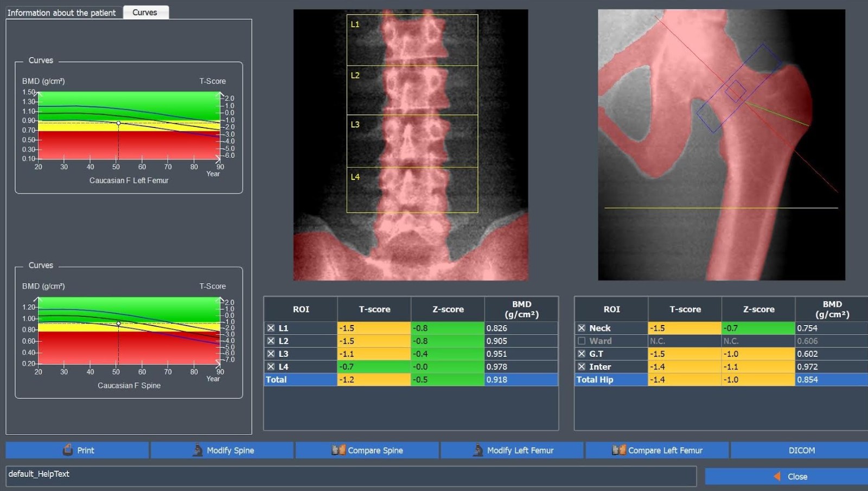The width and height of the screenshot is (868, 491).
Task: Click Ward T-score N.C. cell
Action: coord(685,341)
